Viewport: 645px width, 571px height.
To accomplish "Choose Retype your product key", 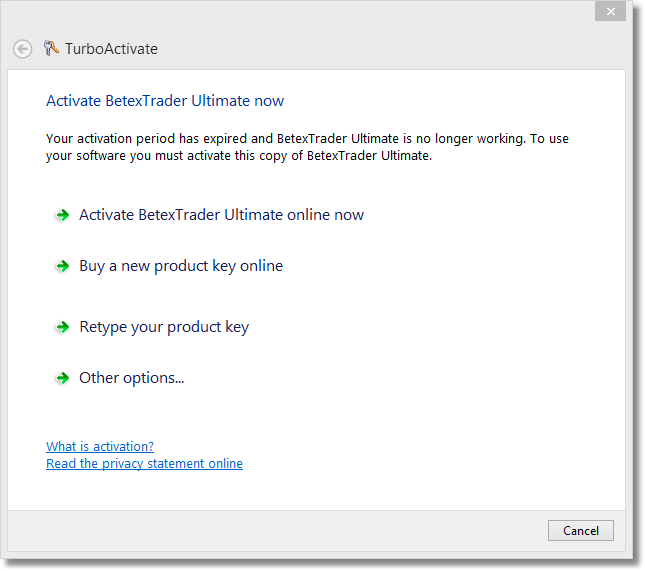I will [164, 327].
